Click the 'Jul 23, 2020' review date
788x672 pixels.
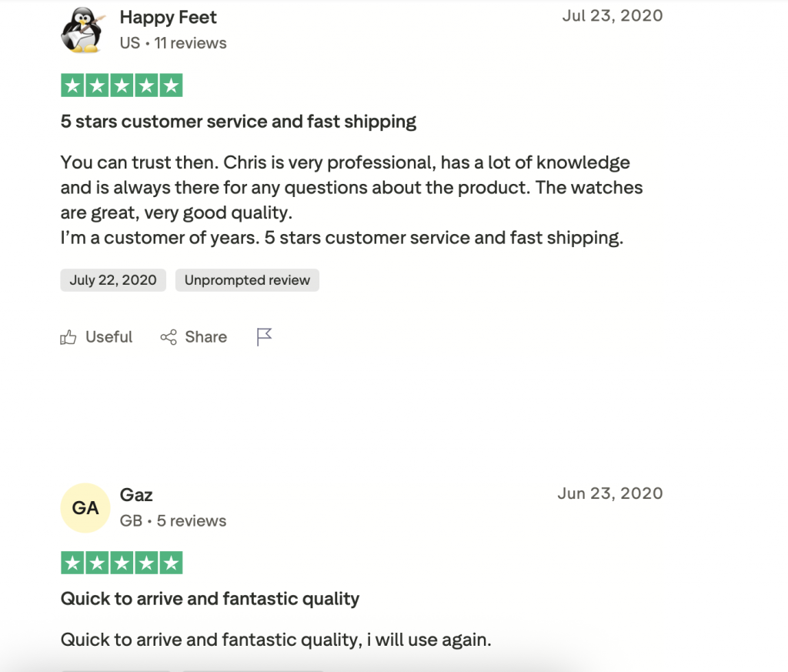click(612, 15)
